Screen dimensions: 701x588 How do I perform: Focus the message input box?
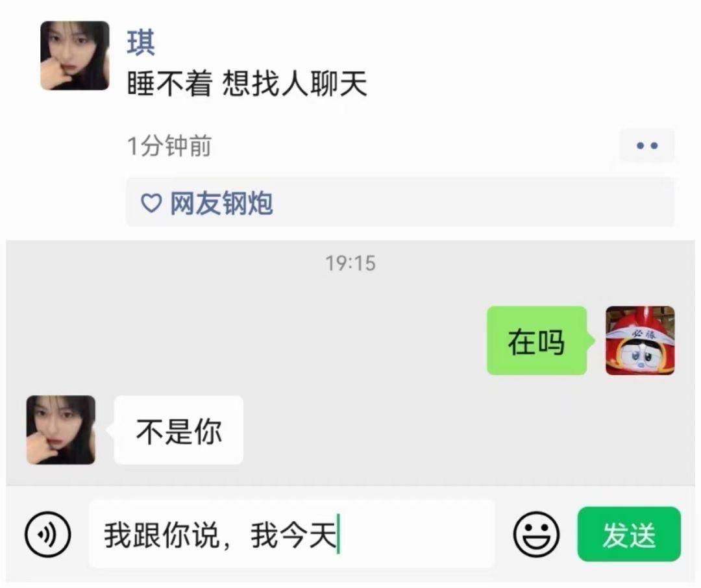click(291, 534)
